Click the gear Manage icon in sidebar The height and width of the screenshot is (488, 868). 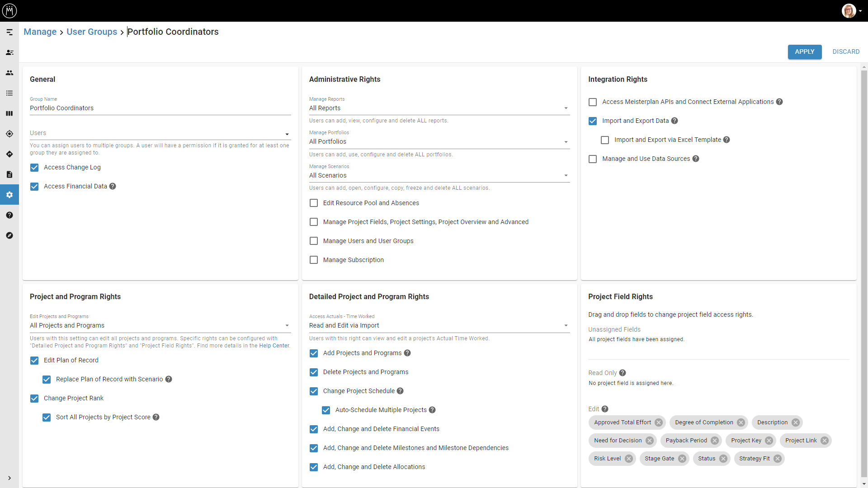click(9, 195)
